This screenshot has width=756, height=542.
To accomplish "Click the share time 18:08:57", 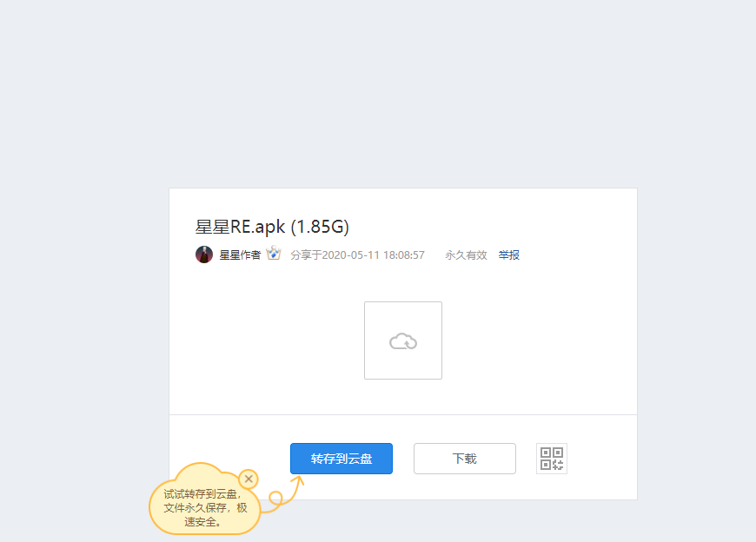I will (x=404, y=254).
